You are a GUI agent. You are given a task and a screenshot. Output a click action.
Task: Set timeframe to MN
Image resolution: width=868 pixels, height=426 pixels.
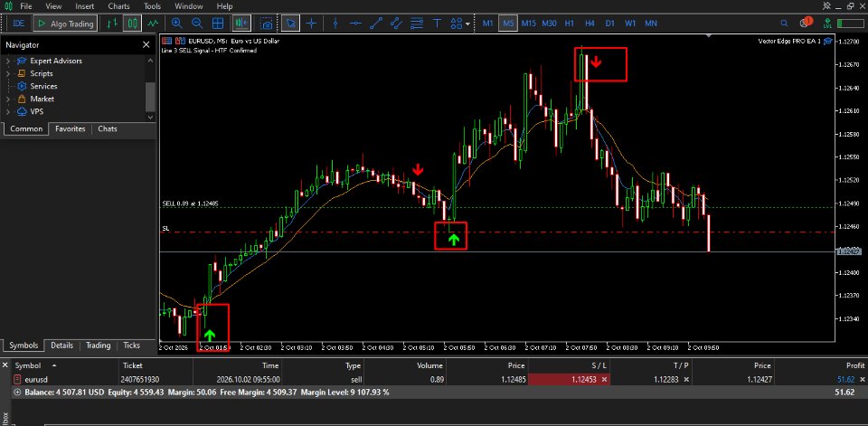[x=651, y=24]
